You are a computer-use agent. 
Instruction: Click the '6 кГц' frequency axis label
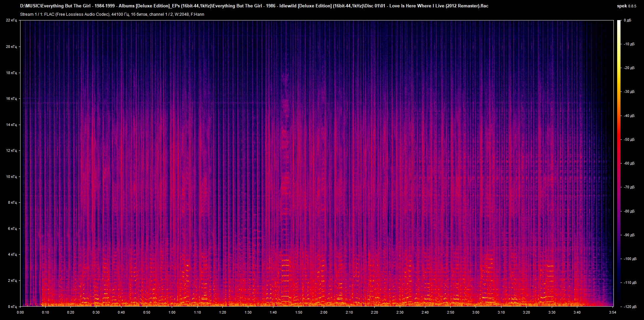[12, 229]
